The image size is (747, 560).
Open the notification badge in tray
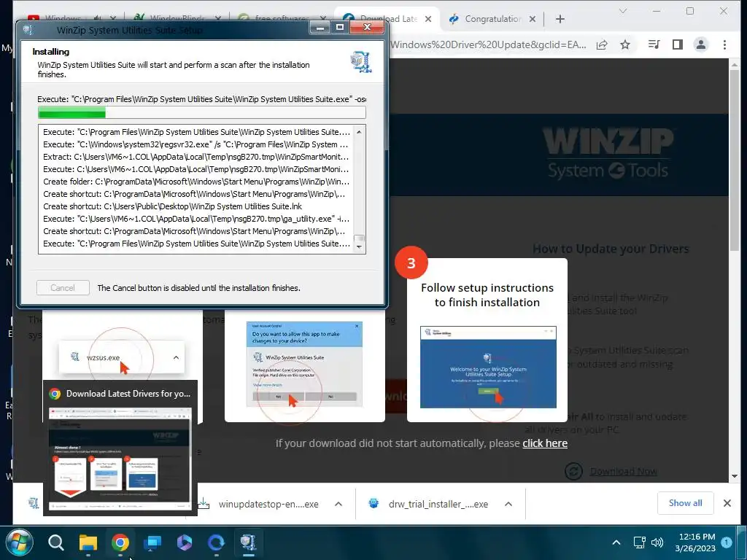(x=726, y=542)
